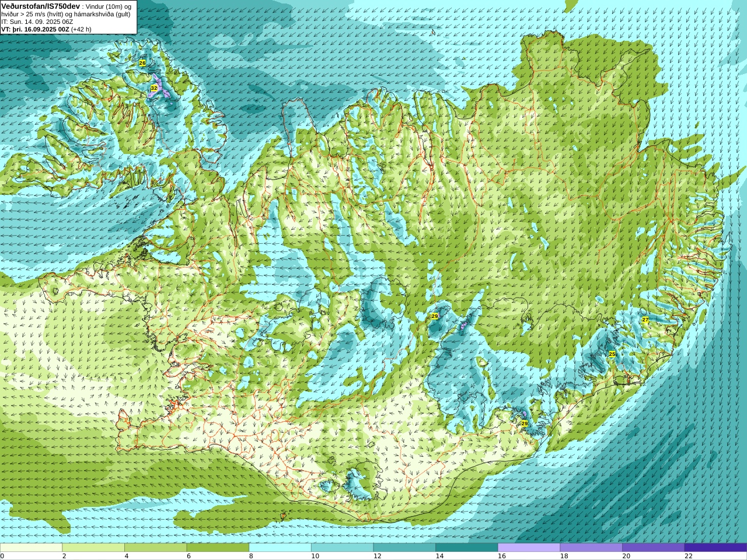Click the 20–22 m/s violet legend swatch
747x560 pixels.
point(654,548)
